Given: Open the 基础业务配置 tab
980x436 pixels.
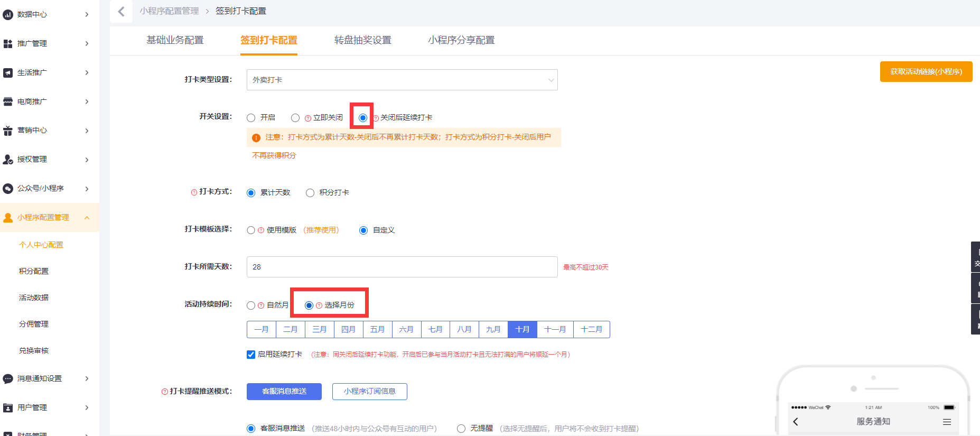Looking at the screenshot, I should point(175,40).
